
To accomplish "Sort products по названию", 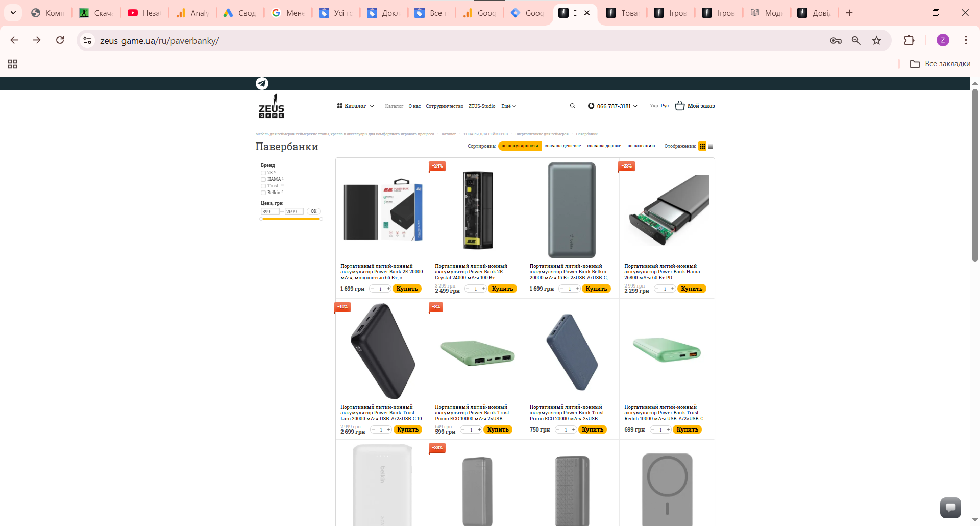I will (x=641, y=146).
